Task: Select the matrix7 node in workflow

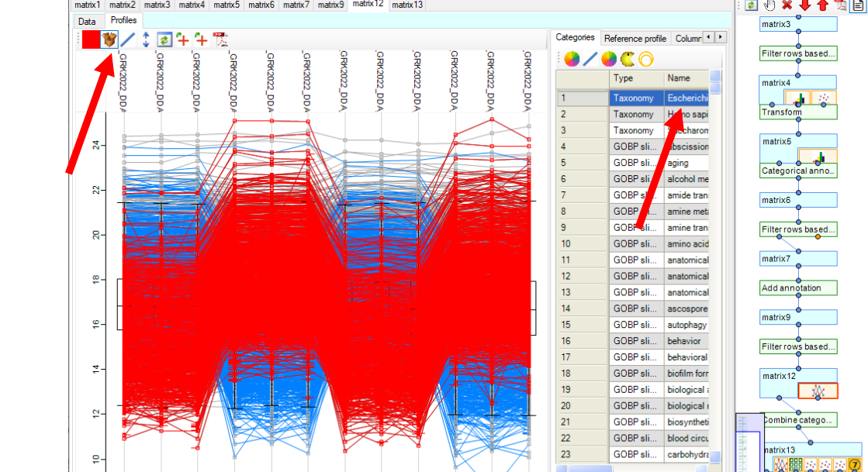Action: pos(798,259)
